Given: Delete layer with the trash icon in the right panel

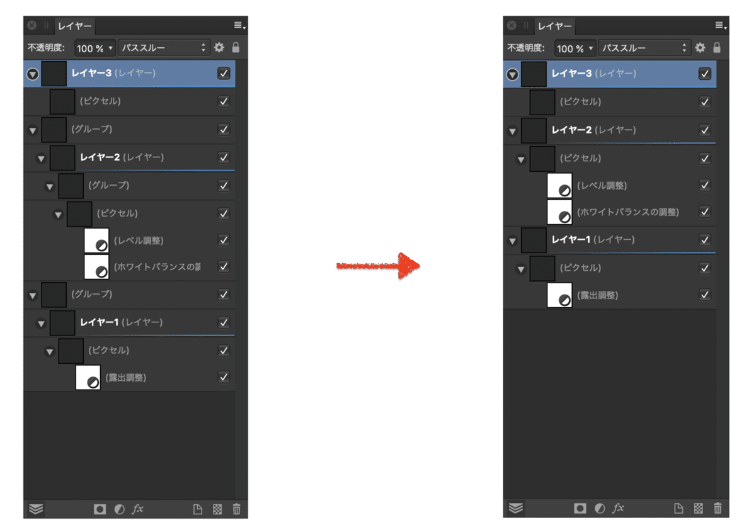Looking at the screenshot, I should pos(718,508).
